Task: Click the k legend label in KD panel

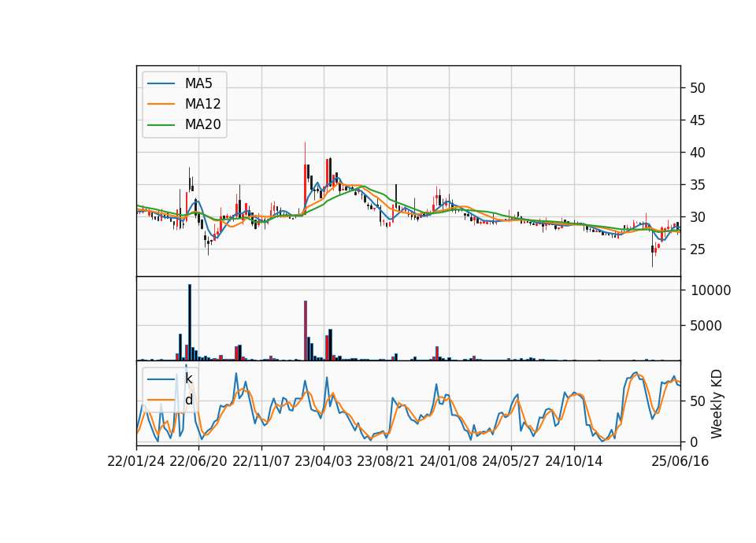Action: point(188,379)
